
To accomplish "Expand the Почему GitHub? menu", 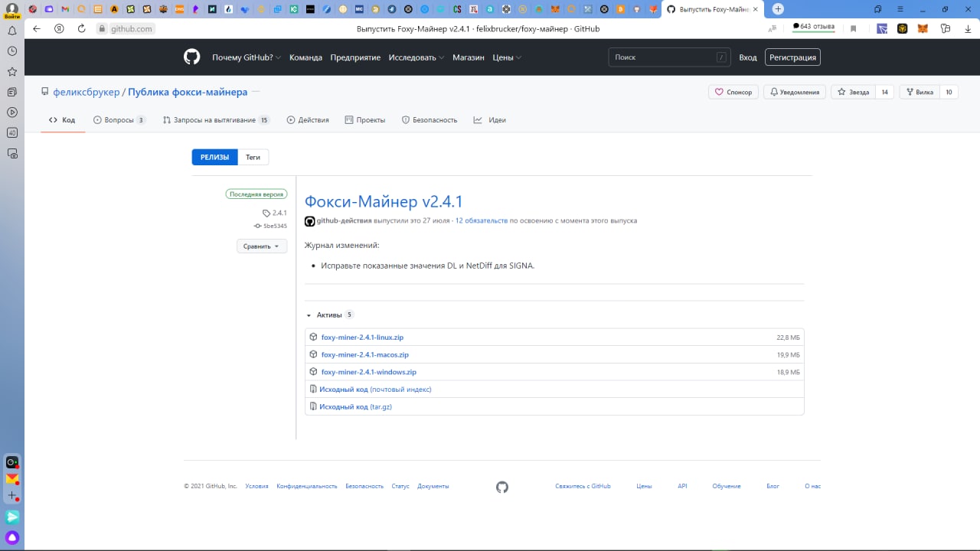I will [247, 57].
